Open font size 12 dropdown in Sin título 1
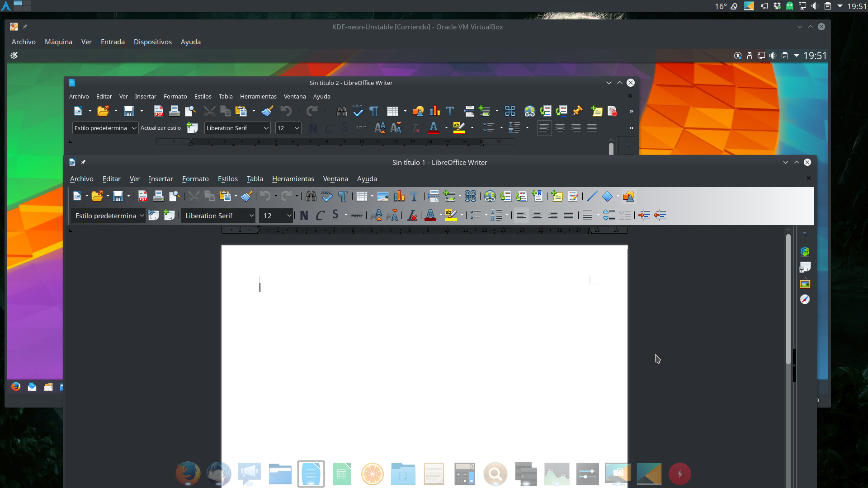 [289, 216]
